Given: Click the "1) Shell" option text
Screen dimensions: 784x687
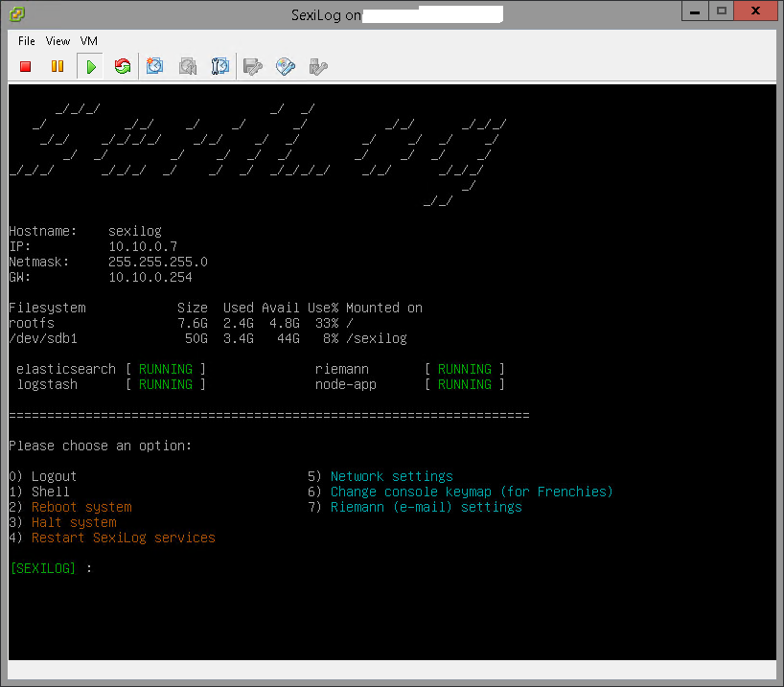Looking at the screenshot, I should coord(39,492).
